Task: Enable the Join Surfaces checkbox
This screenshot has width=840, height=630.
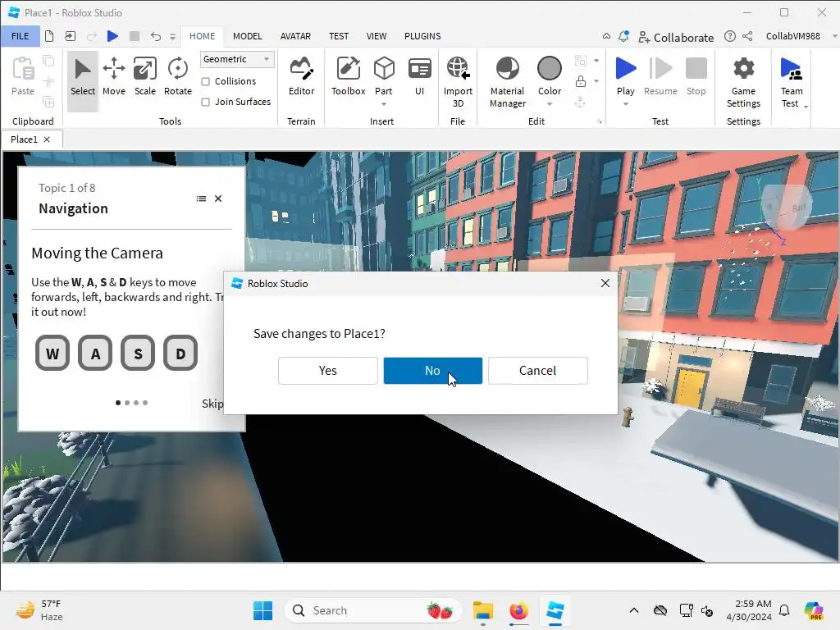Action: pyautogui.click(x=205, y=102)
